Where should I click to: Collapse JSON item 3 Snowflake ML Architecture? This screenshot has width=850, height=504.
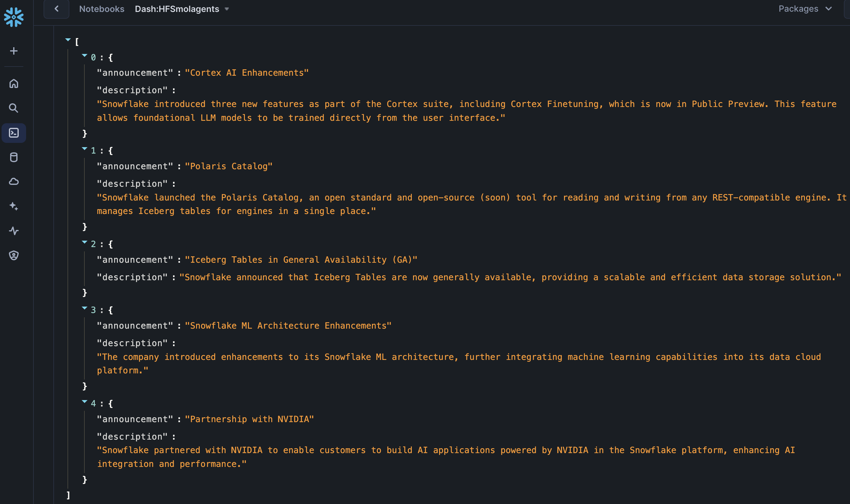click(x=85, y=308)
